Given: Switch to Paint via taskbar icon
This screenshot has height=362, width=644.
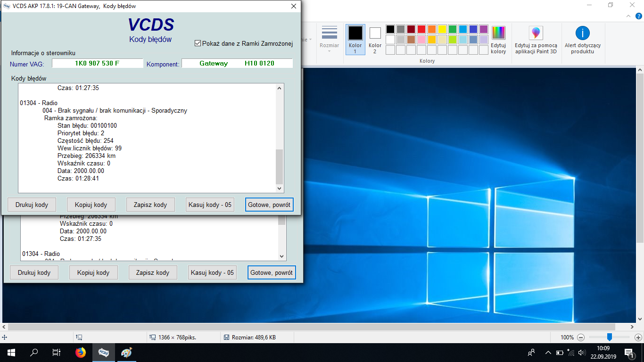Looking at the screenshot, I should tap(127, 352).
